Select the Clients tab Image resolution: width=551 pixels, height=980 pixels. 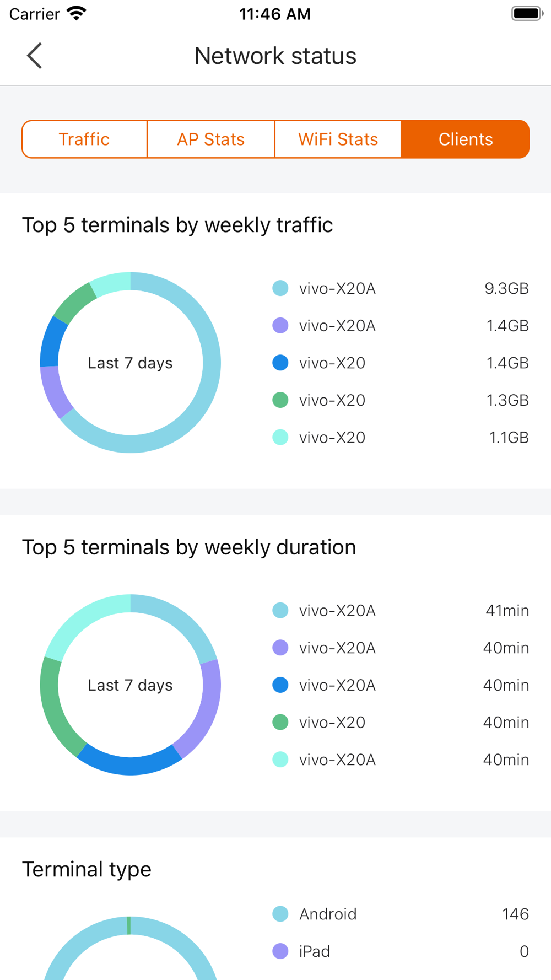(x=466, y=139)
